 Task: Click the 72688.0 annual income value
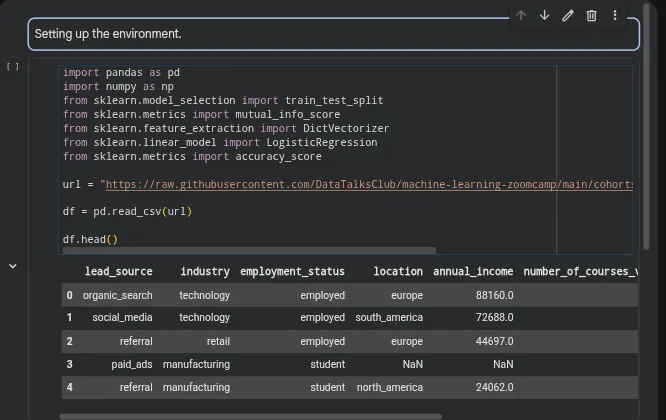tap(494, 317)
